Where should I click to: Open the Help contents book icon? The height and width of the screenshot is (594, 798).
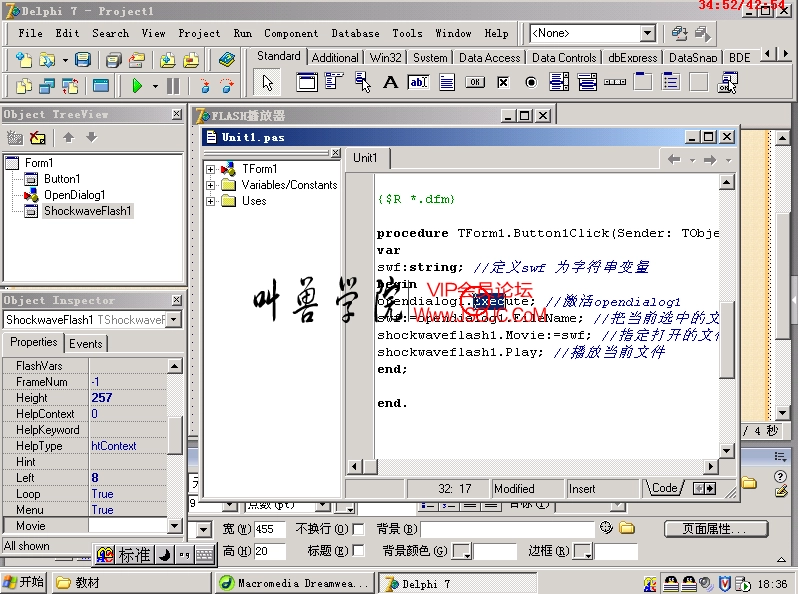227,60
